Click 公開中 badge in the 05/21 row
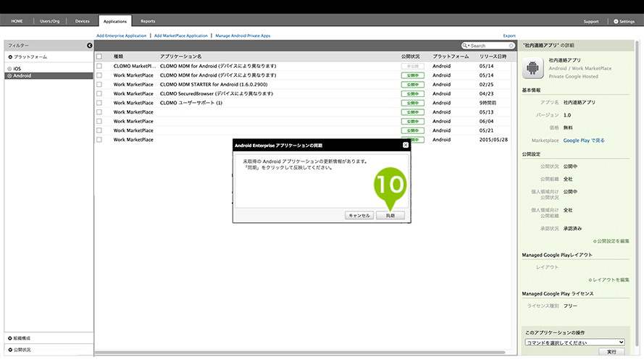This screenshot has height=362, width=644. 412,130
